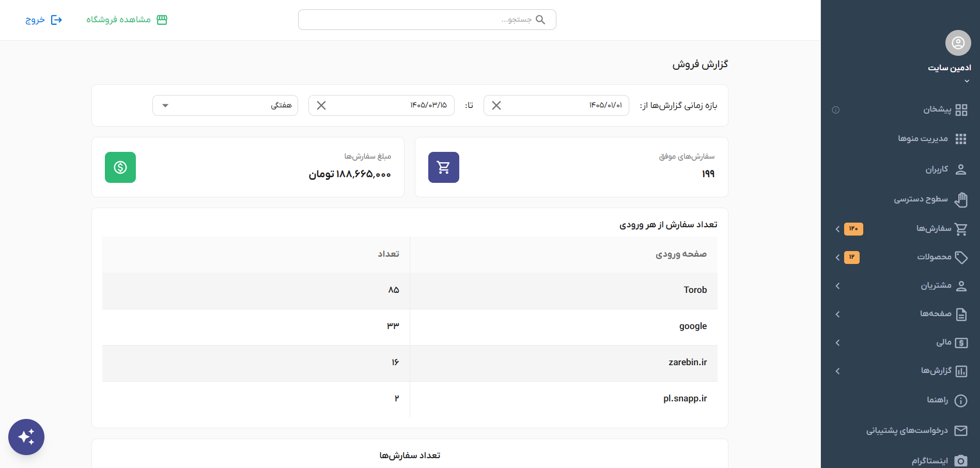Image resolution: width=980 pixels, height=468 pixels.
Task: Click the ۱۸۸,۶۶۵,۰۰۰ تومان amount value
Action: (350, 174)
